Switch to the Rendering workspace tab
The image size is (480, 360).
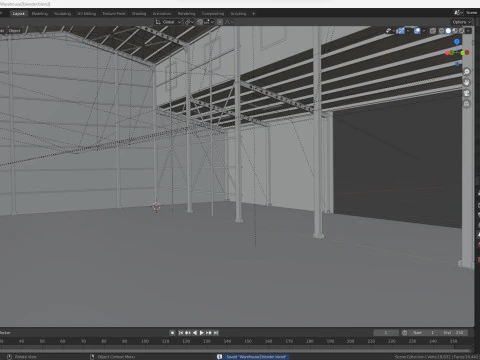click(186, 14)
